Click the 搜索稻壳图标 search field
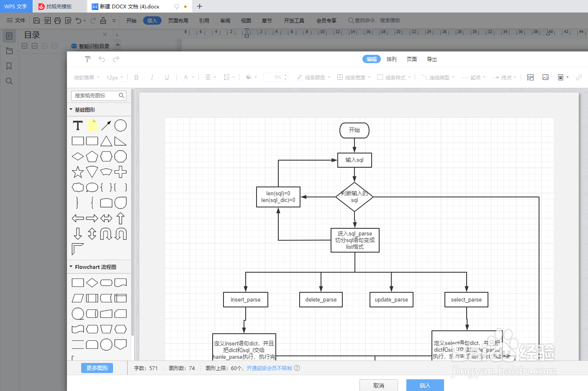This screenshot has height=391, width=588. tap(99, 96)
